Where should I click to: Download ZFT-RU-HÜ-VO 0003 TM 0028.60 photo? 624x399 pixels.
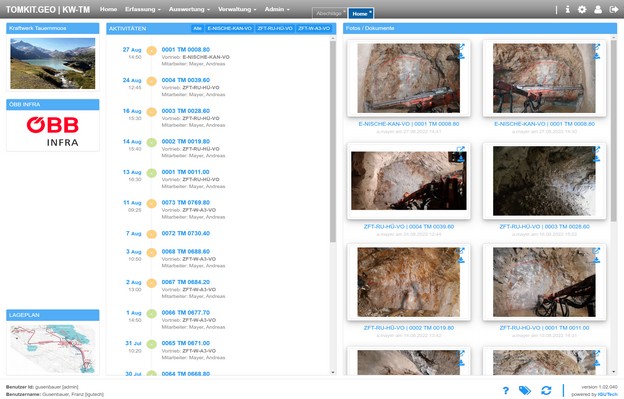[597, 159]
